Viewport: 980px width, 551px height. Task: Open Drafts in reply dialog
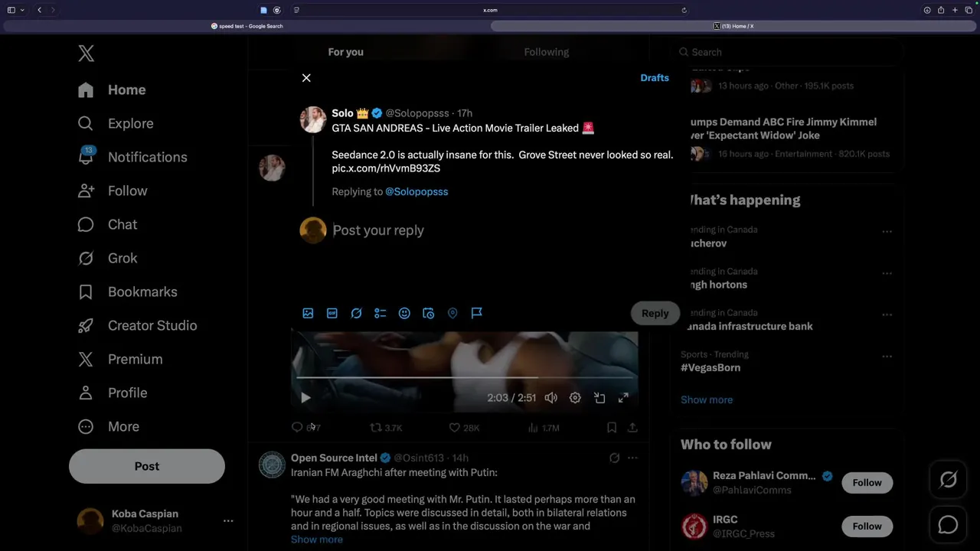coord(655,78)
